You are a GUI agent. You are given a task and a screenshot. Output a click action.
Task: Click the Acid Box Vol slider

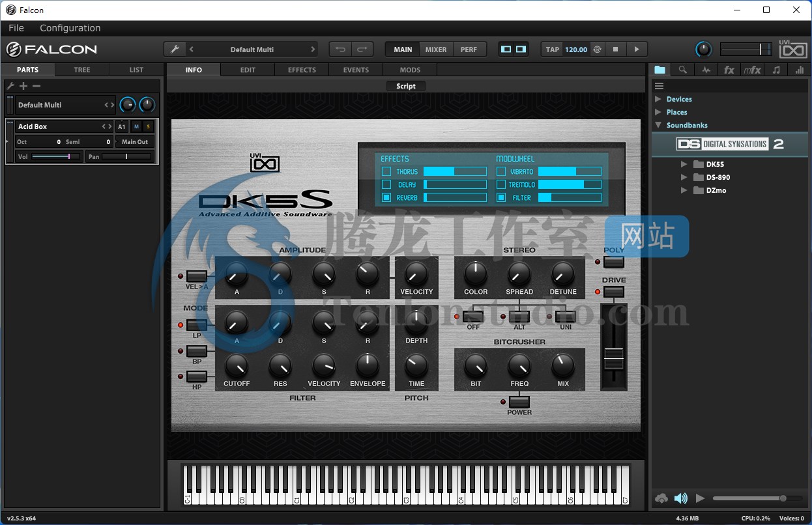pyautogui.click(x=56, y=156)
